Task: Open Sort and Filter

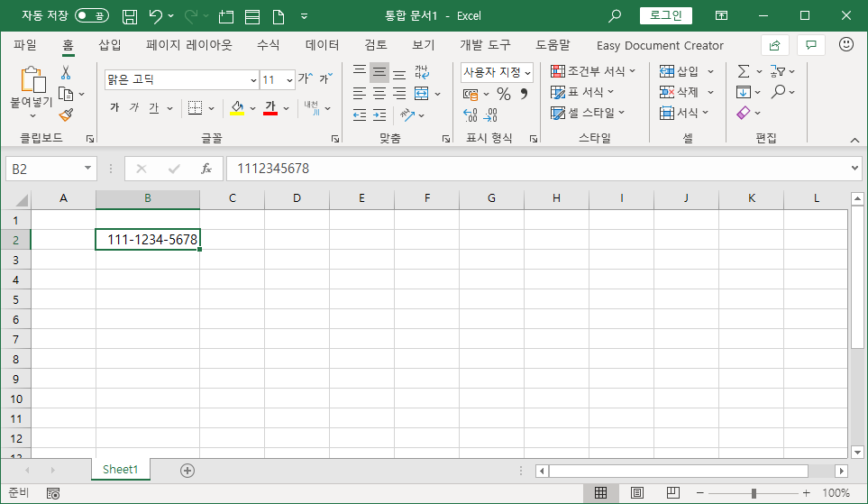Action: click(x=778, y=71)
